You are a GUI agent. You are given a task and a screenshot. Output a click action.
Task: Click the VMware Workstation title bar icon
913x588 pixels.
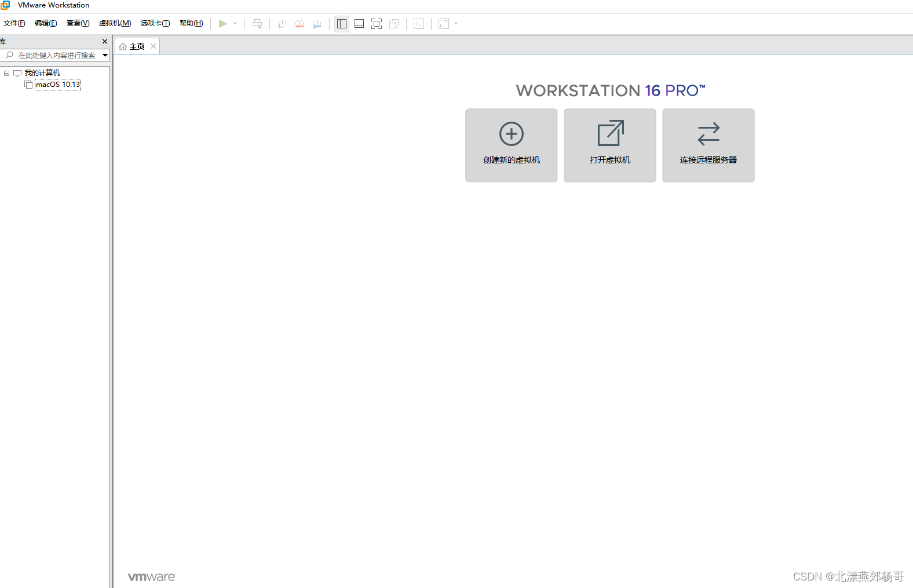(x=5, y=5)
